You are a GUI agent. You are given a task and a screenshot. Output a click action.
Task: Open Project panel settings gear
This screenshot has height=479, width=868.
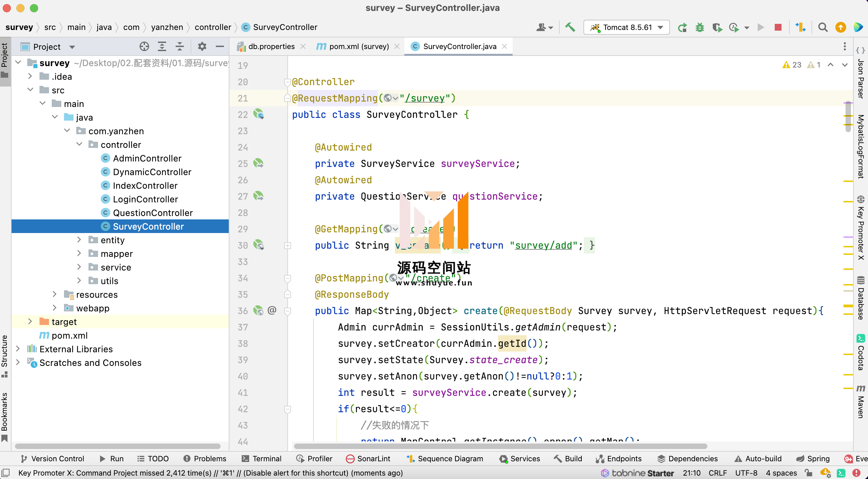[202, 47]
